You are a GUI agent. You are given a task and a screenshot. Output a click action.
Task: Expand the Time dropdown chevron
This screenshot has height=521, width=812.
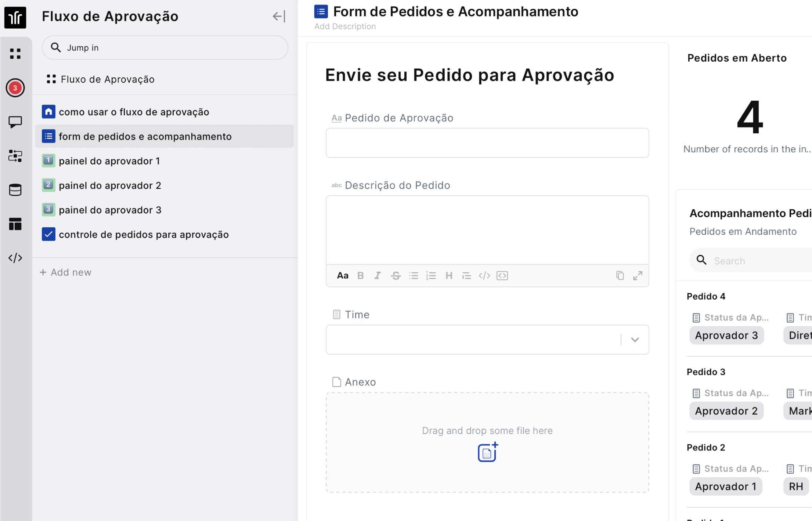pos(635,340)
